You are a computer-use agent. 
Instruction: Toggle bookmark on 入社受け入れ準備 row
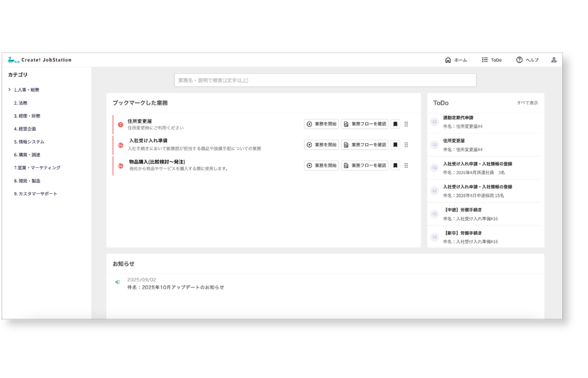pos(396,145)
